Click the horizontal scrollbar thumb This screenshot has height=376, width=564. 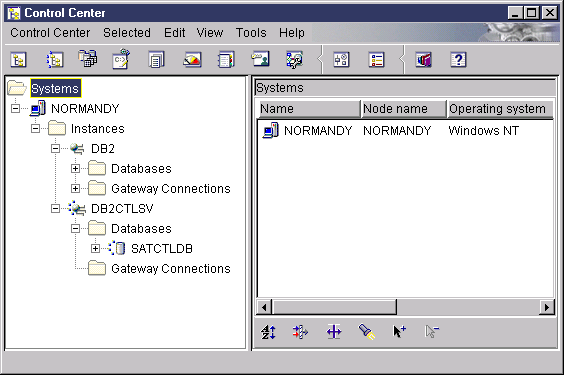click(x=334, y=307)
